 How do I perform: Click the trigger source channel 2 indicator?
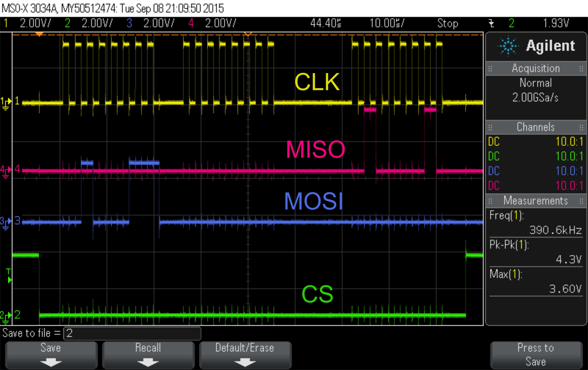click(512, 23)
